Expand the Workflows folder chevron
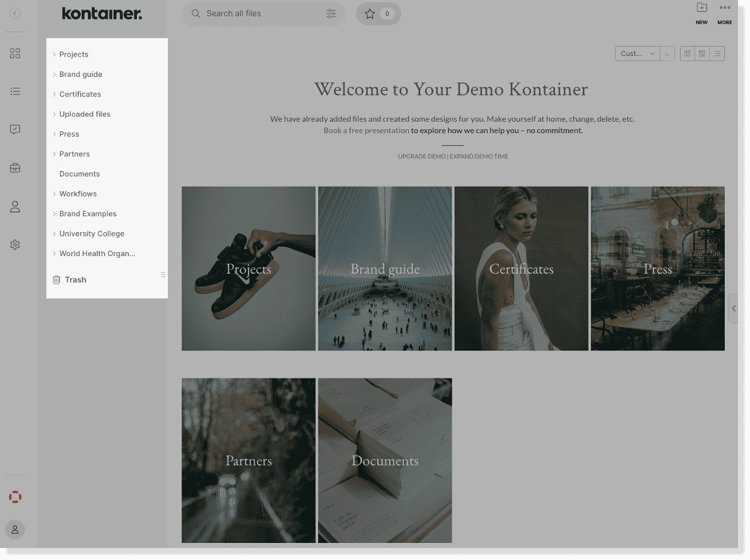750x560 pixels. [54, 194]
